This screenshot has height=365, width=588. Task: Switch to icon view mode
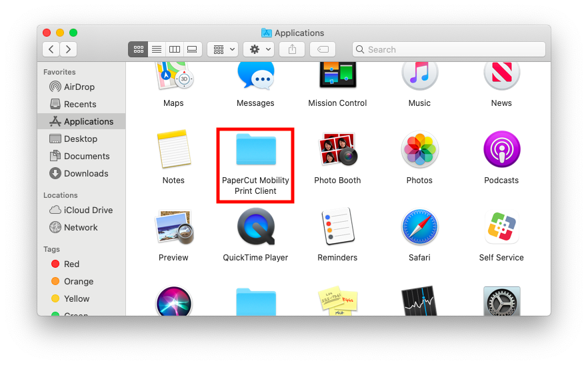coord(139,49)
